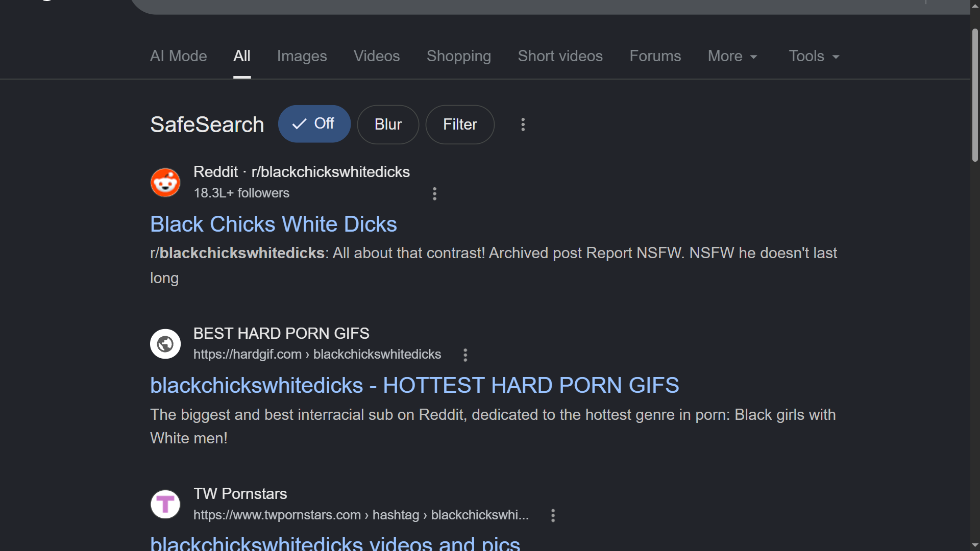The height and width of the screenshot is (551, 980).
Task: Set SafeSearch to Filter
Action: click(460, 124)
